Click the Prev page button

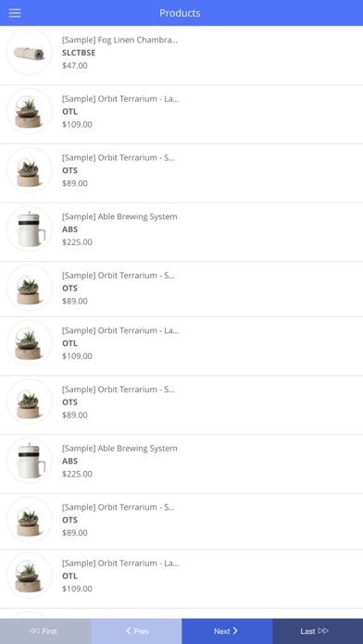click(x=136, y=631)
